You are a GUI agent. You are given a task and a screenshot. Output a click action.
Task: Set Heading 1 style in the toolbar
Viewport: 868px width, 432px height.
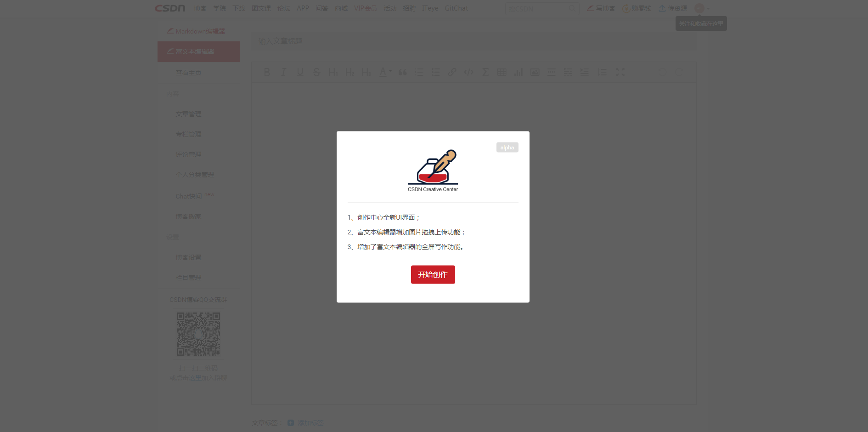click(x=333, y=72)
